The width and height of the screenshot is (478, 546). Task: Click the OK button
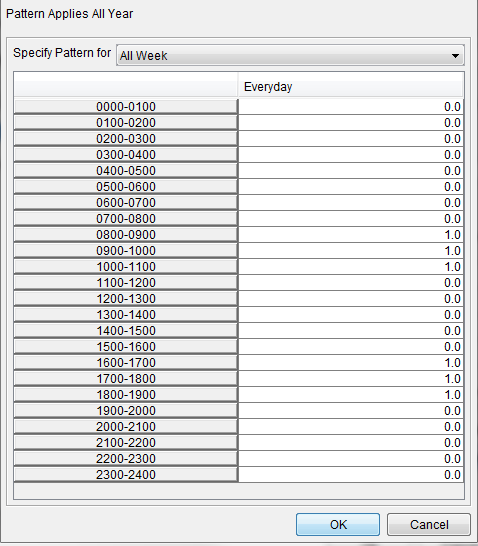[338, 524]
